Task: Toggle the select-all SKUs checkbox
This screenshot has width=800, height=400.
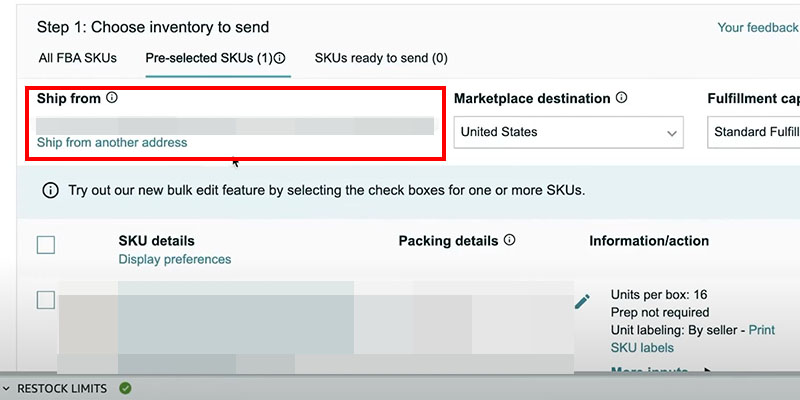Action: pos(46,245)
